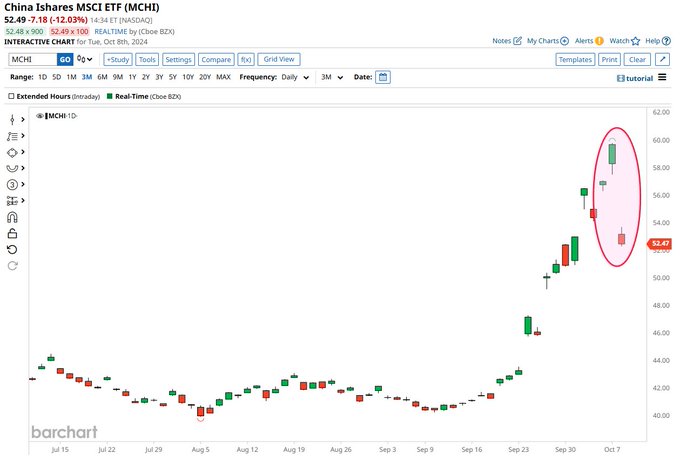Click the lock drawings icon
This screenshot has height=461, width=680.
point(12,234)
